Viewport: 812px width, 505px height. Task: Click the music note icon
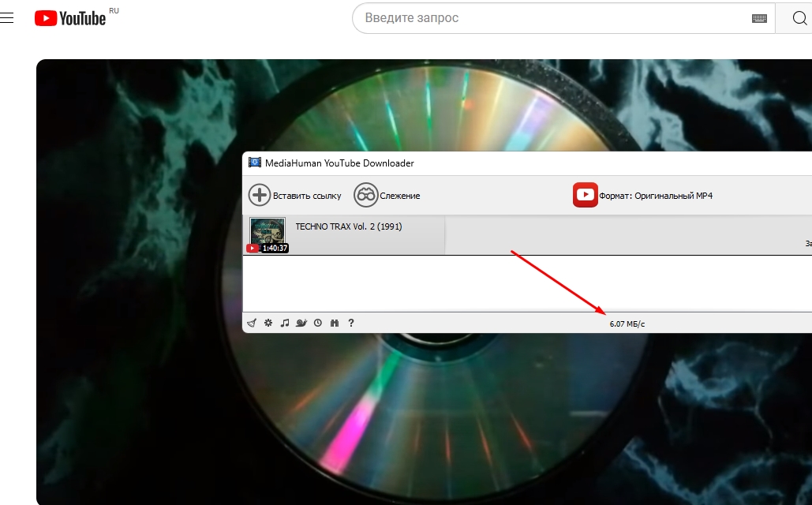tap(285, 323)
